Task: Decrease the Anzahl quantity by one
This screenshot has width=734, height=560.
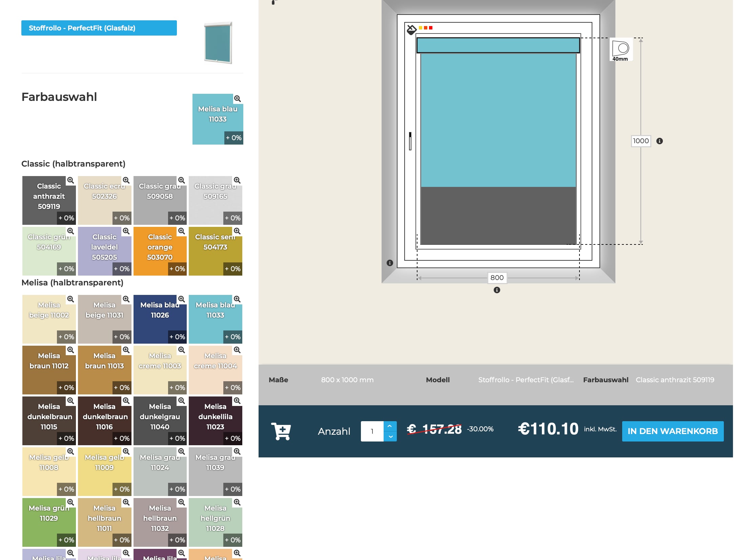Action: point(390,436)
